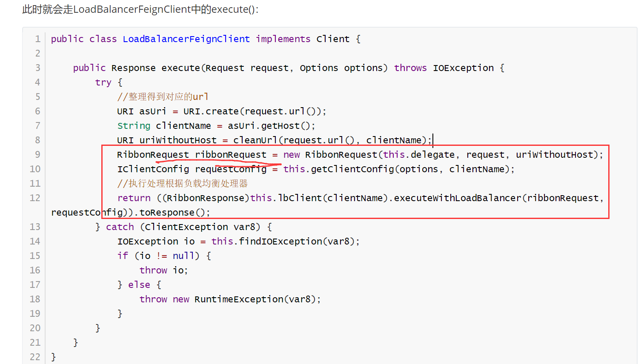Click the 'else' keyword on line 17

pyautogui.click(x=139, y=285)
